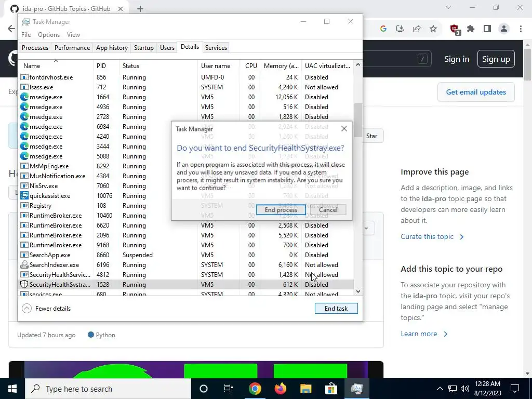Select msedge.exe with PID 4936
The image size is (532, 399).
pyautogui.click(x=187, y=107)
